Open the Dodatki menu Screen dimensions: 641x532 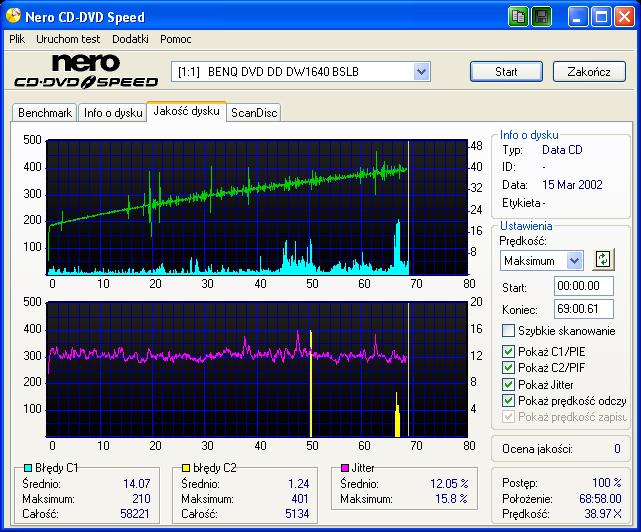pyautogui.click(x=130, y=39)
